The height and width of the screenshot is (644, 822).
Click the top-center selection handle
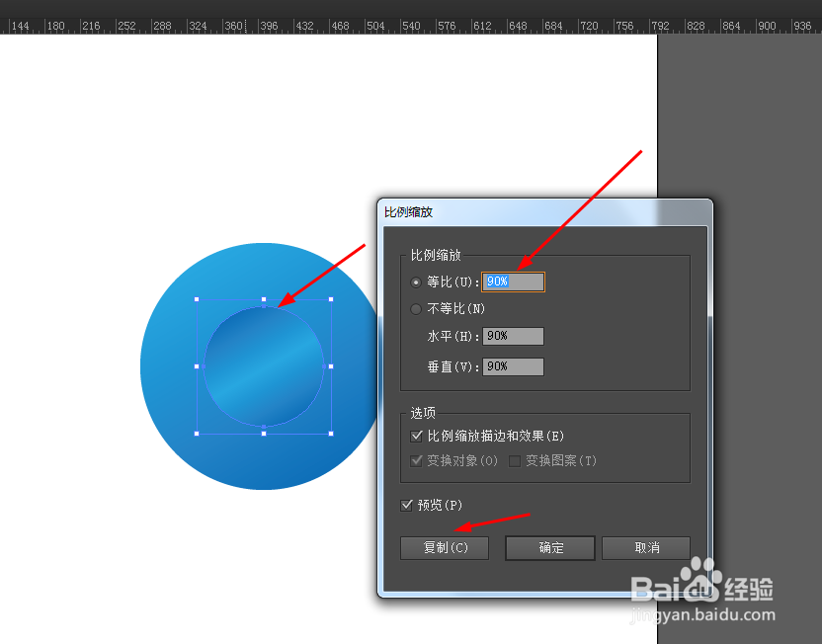pos(264,299)
